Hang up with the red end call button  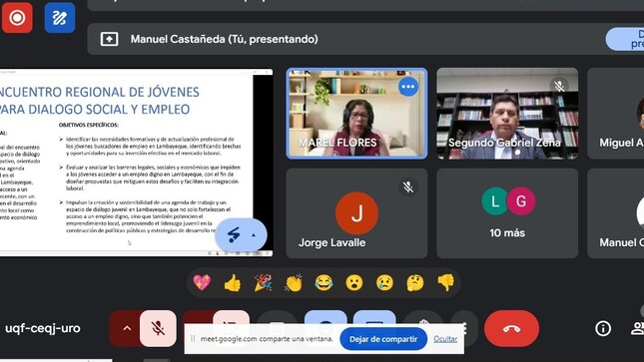click(x=511, y=328)
